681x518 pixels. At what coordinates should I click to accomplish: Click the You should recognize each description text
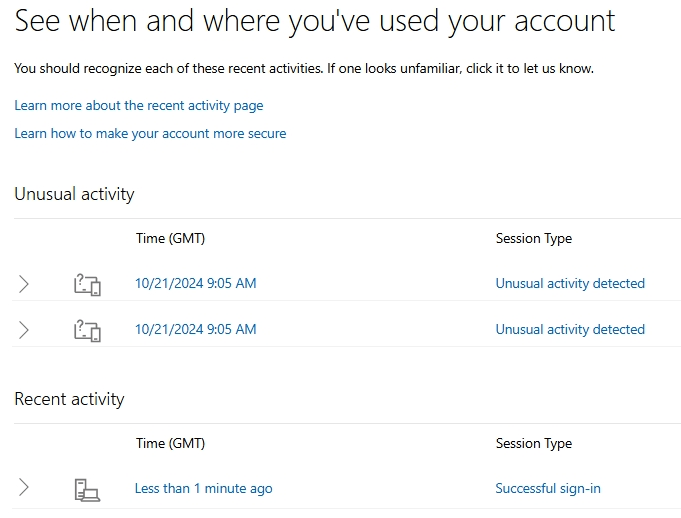pyautogui.click(x=304, y=69)
